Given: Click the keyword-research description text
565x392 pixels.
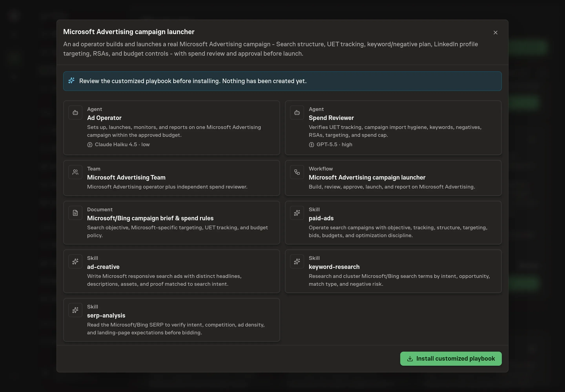Looking at the screenshot, I should tap(399, 280).
